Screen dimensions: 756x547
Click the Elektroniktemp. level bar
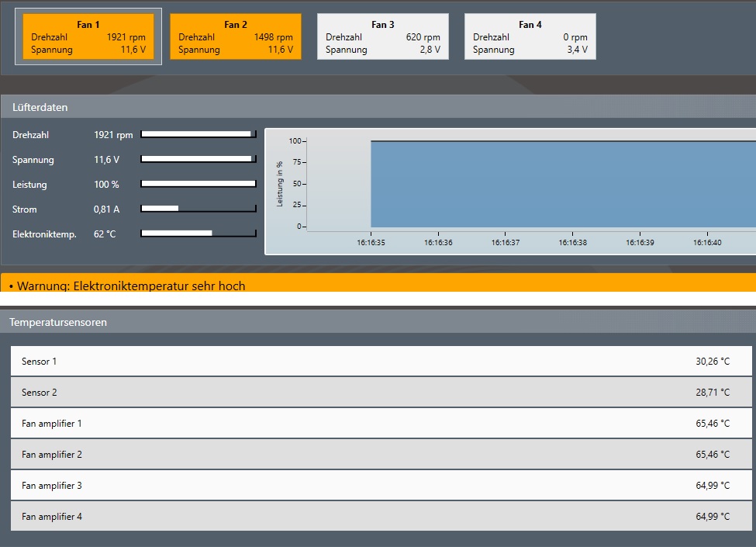[x=198, y=234]
